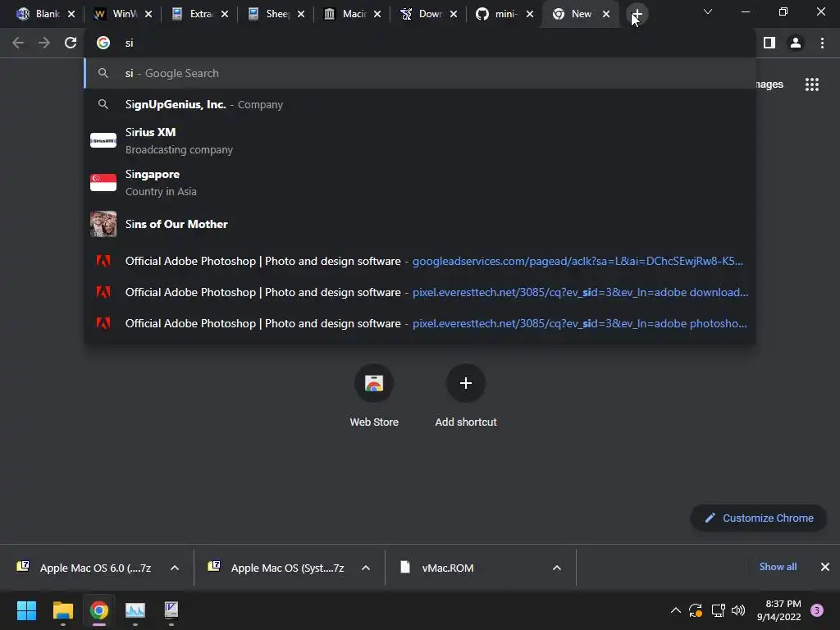Open the Chrome three-dot menu

click(822, 43)
